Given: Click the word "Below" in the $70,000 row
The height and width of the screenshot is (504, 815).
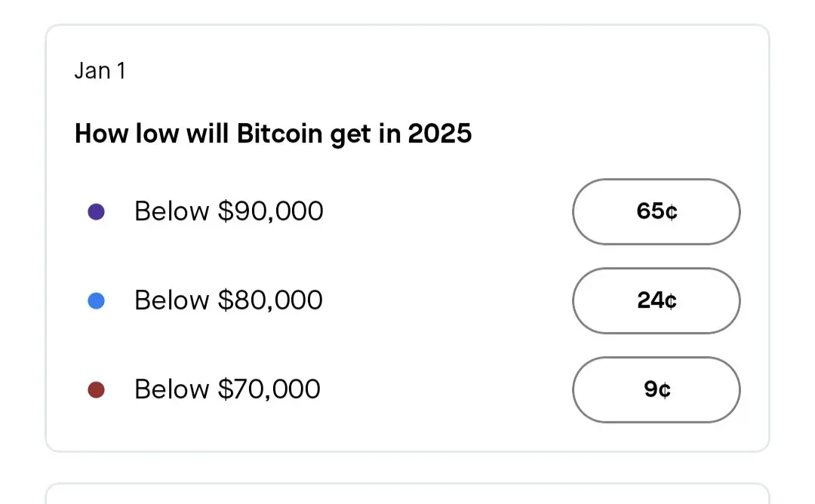Looking at the screenshot, I should click(172, 390).
